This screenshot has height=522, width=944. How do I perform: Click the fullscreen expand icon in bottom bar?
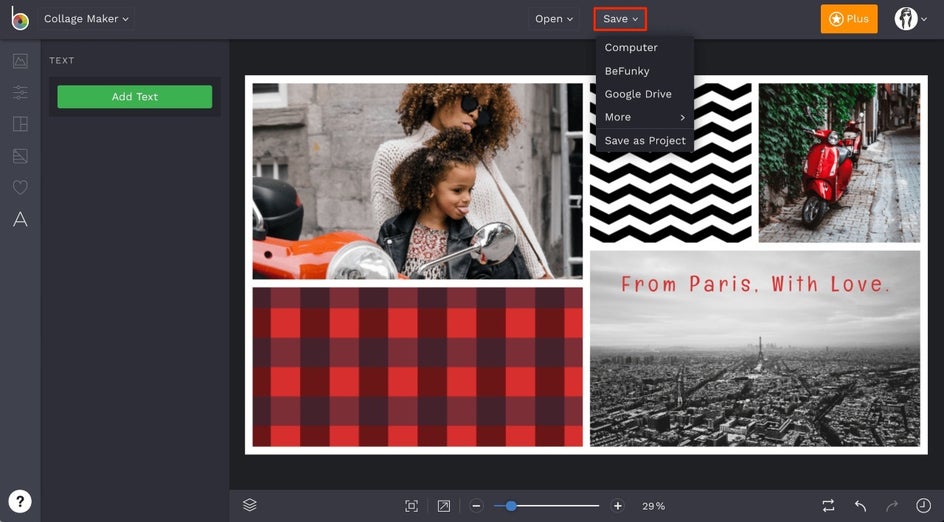443,506
